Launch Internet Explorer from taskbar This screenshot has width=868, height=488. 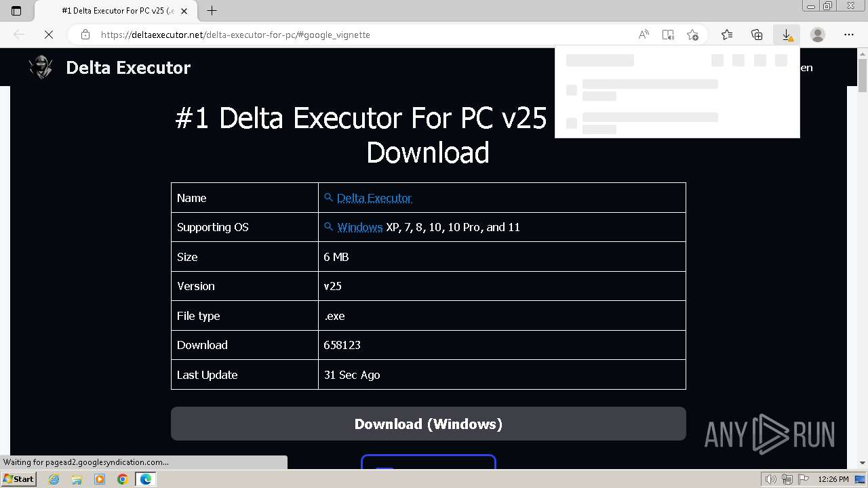[54, 479]
